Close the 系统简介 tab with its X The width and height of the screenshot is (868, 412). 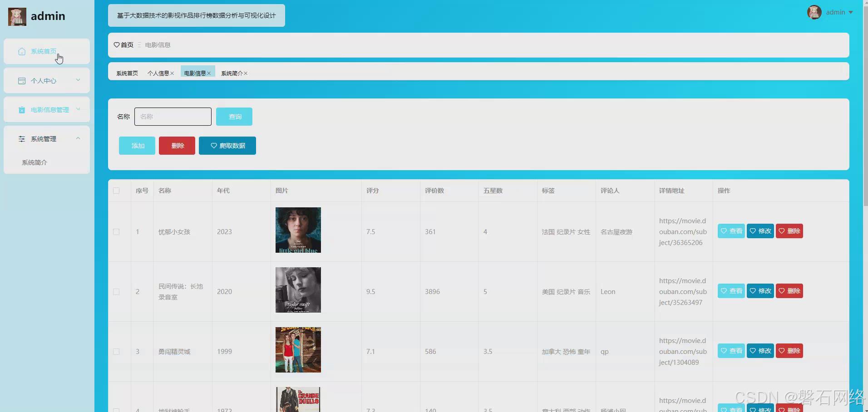(246, 74)
